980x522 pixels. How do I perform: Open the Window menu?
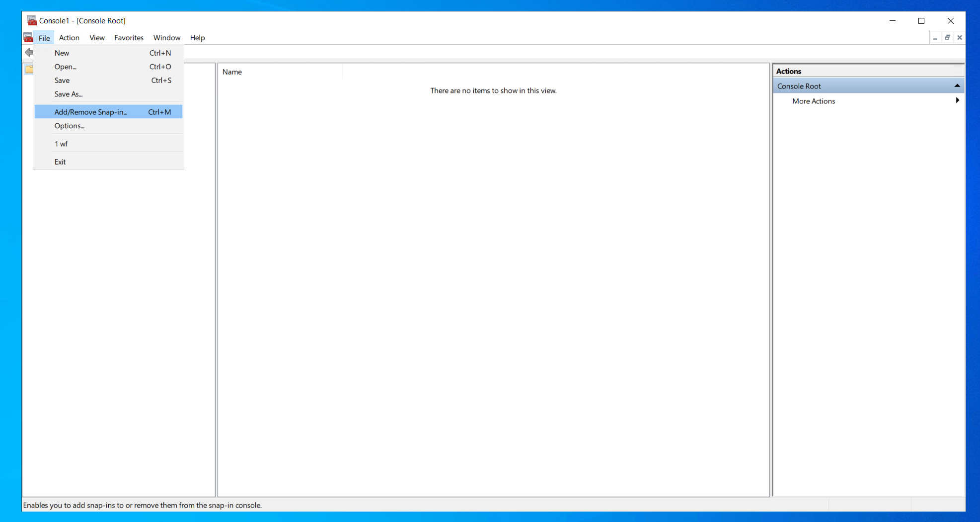pyautogui.click(x=166, y=38)
